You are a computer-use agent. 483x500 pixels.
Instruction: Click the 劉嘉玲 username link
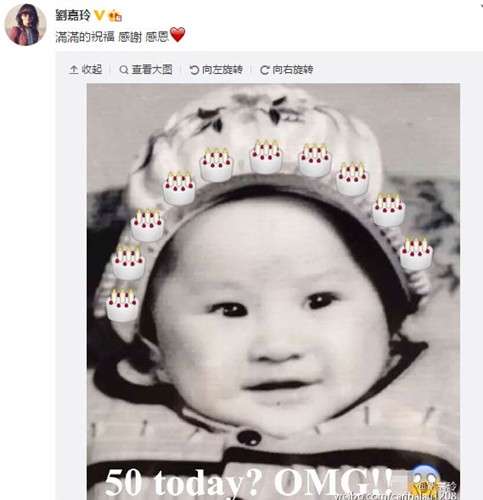(73, 15)
